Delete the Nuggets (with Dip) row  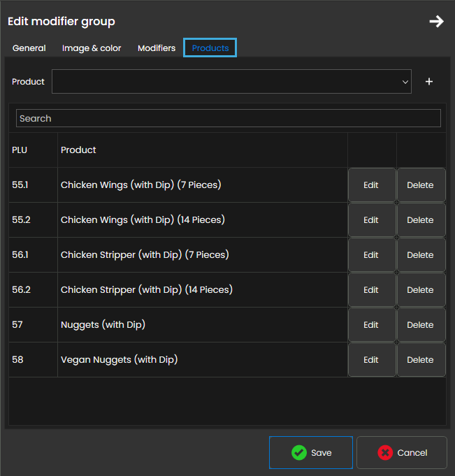tap(420, 325)
